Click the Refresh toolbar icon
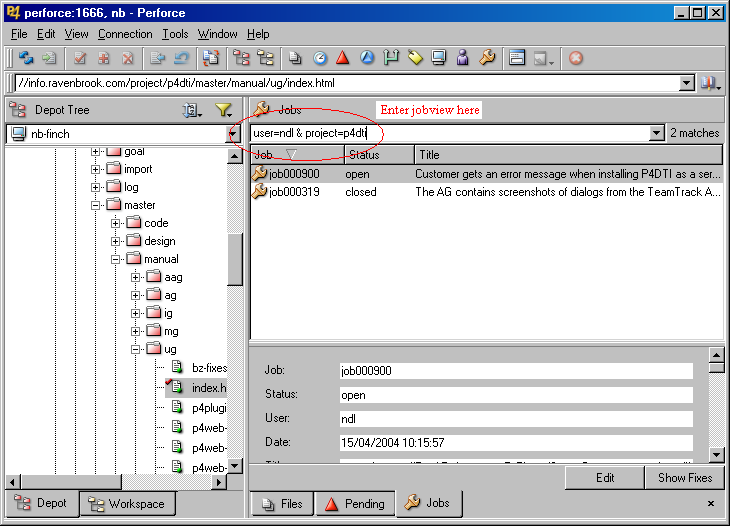Viewport: 730px width, 526px height. tap(27, 58)
